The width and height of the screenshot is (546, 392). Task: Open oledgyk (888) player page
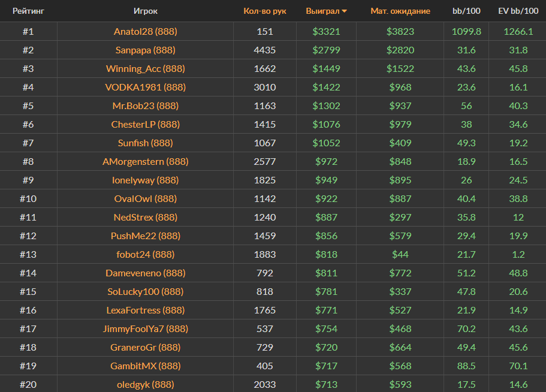(x=146, y=385)
